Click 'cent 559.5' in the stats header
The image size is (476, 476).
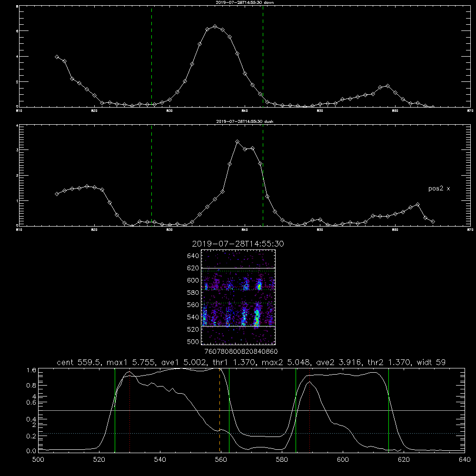pyautogui.click(x=79, y=362)
